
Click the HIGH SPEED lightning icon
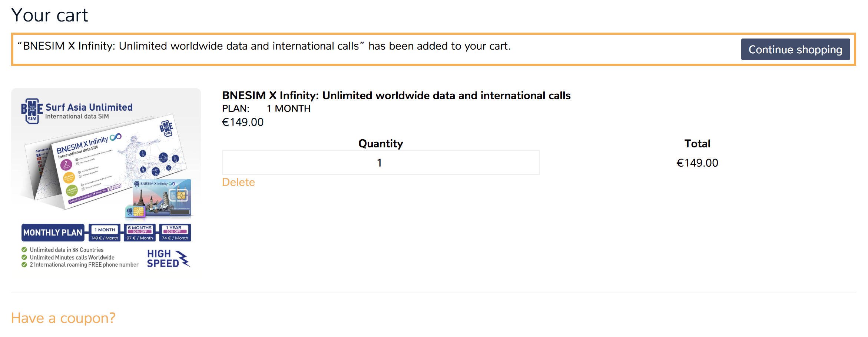pyautogui.click(x=182, y=258)
